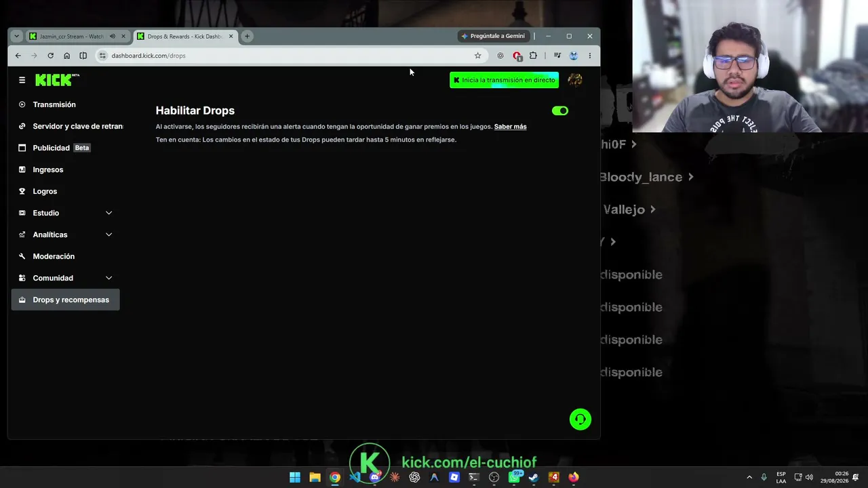The height and width of the screenshot is (488, 868).
Task: Switch to the Jazmin_ccr Stream tab
Action: click(77, 36)
